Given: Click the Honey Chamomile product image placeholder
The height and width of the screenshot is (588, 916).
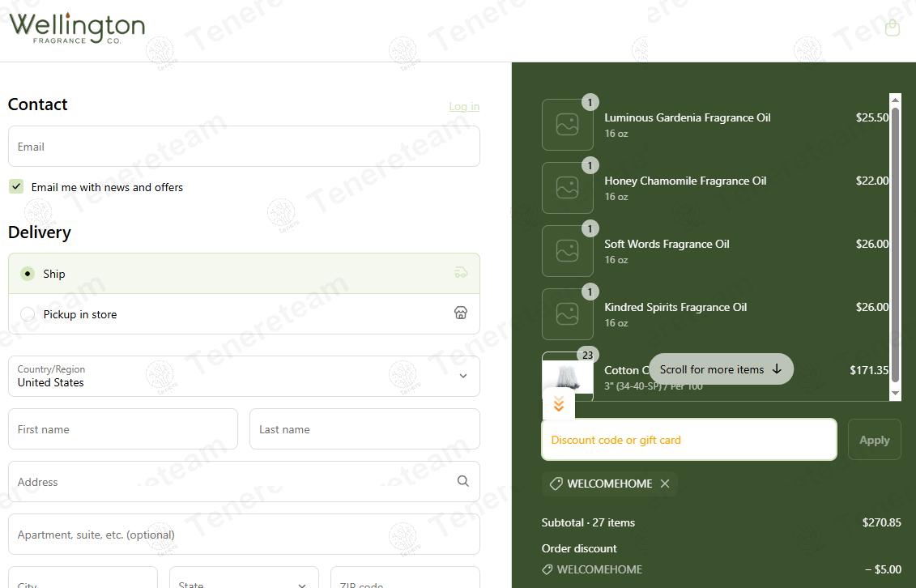Looking at the screenshot, I should point(567,187).
